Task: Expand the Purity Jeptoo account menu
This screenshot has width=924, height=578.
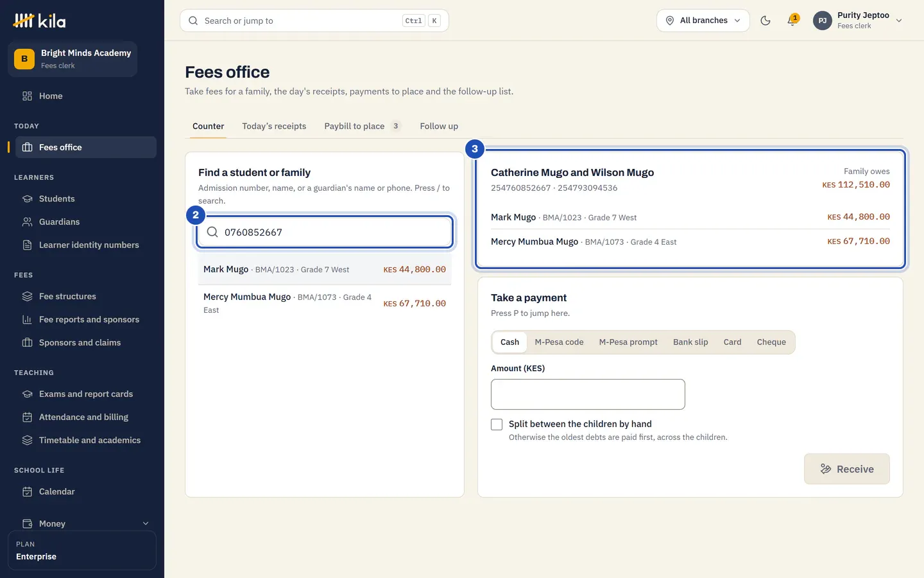Action: point(858,21)
